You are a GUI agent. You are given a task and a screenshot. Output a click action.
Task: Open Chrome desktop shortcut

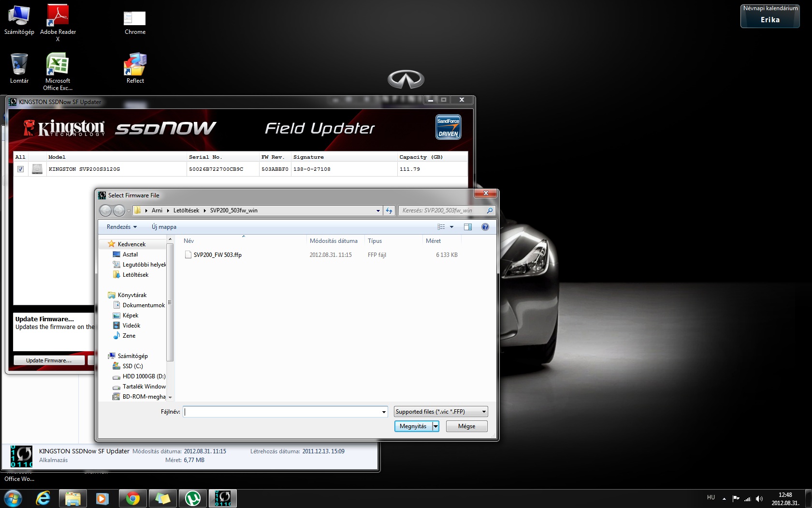(x=135, y=23)
